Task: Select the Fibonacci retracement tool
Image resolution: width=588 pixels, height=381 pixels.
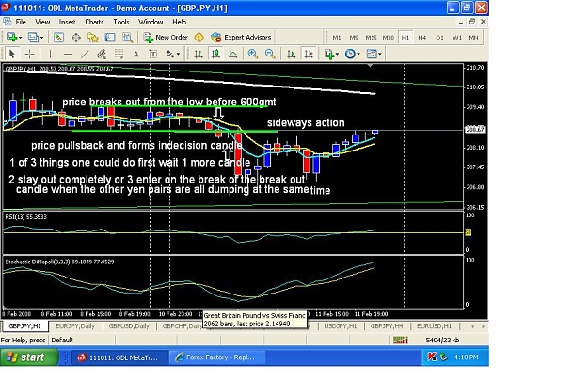Action: pyautogui.click(x=119, y=54)
